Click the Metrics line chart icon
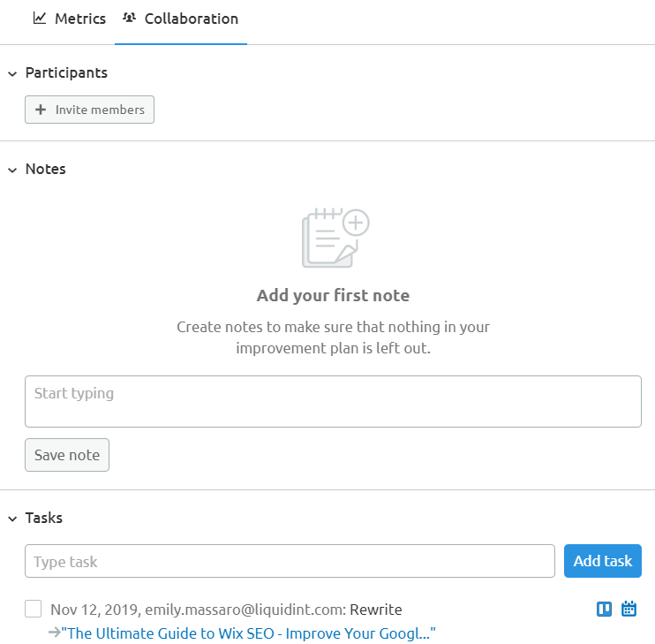 [39, 18]
